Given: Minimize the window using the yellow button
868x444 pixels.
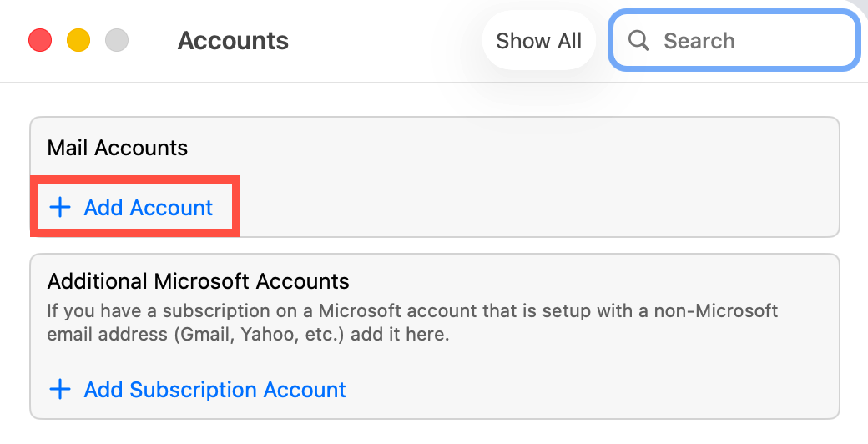Looking at the screenshot, I should click(78, 40).
